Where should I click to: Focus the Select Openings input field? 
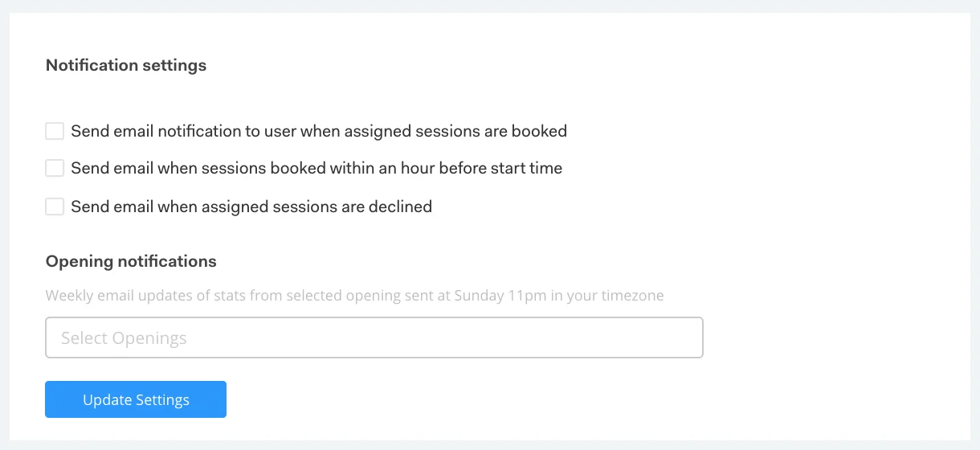pos(374,337)
